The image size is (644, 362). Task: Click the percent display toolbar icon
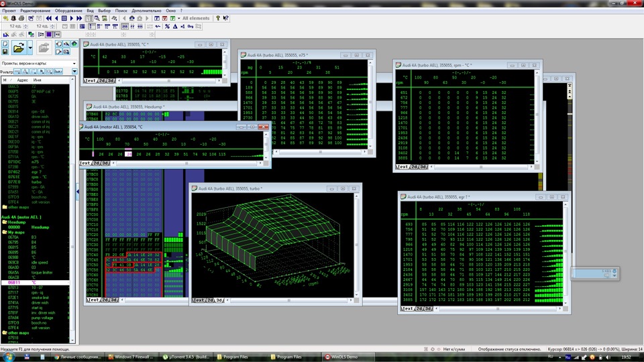[167, 26]
